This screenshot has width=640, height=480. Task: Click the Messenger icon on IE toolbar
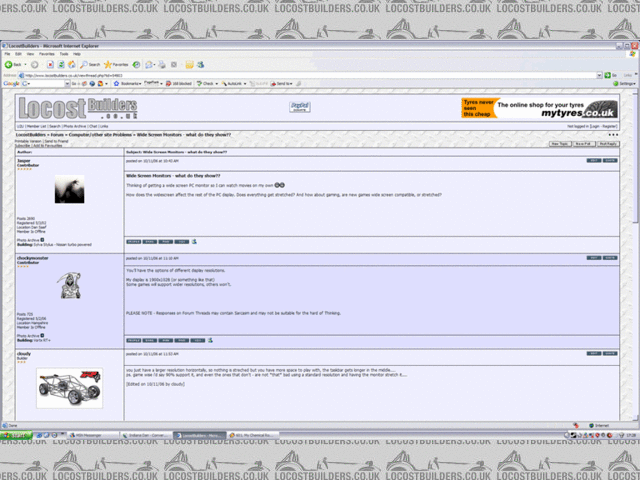point(200,64)
